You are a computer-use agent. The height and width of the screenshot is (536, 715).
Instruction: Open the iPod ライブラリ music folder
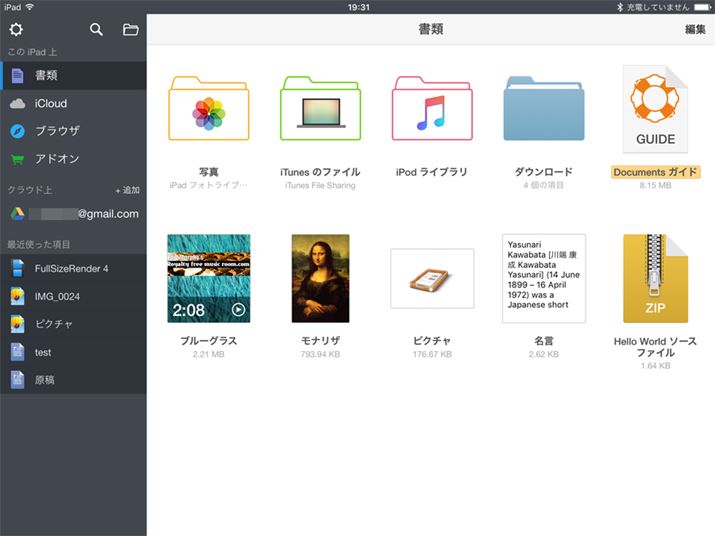pos(431,108)
